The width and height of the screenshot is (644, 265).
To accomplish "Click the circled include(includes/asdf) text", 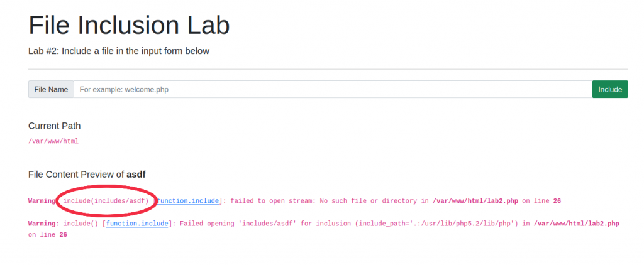I will coord(106,201).
